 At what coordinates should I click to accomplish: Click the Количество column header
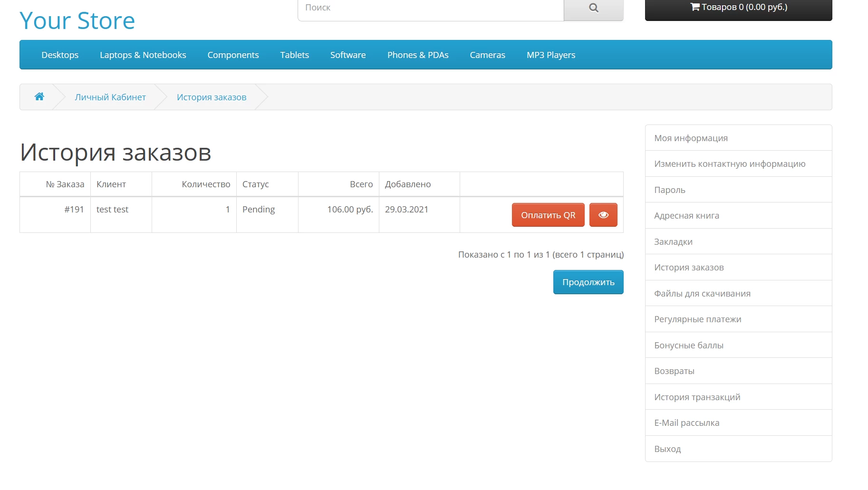click(194, 184)
